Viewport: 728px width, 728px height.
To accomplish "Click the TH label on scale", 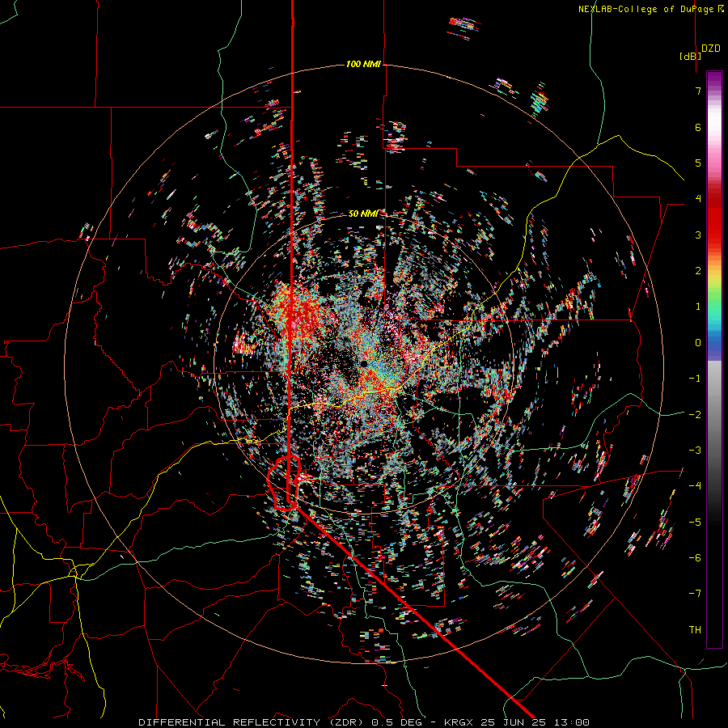I will coord(695,630).
